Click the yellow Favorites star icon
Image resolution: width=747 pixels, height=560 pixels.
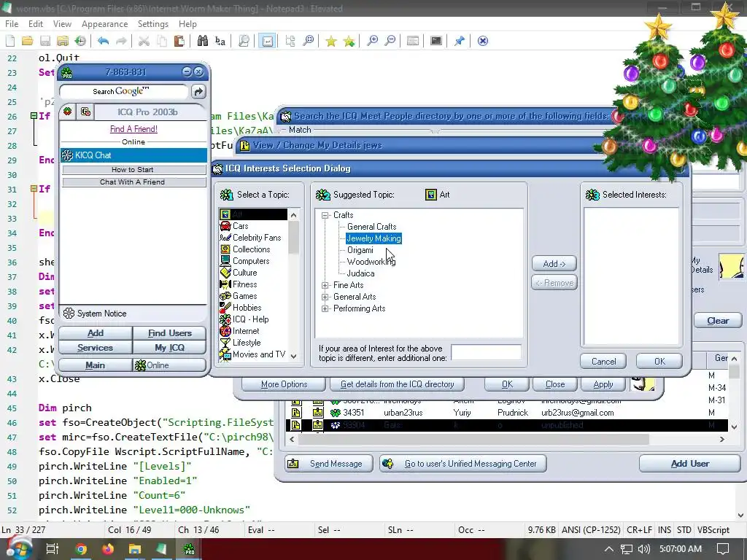click(331, 41)
